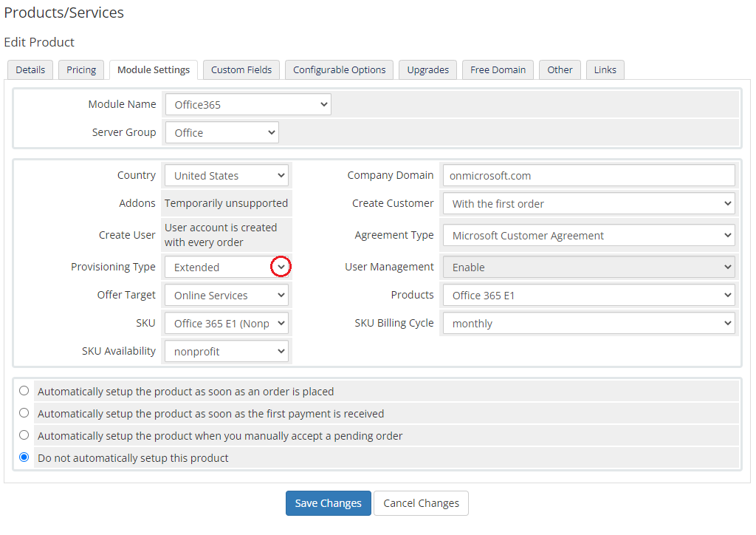The image size is (756, 535).
Task: Expand the Offer Target dropdown
Action: pyautogui.click(x=226, y=296)
